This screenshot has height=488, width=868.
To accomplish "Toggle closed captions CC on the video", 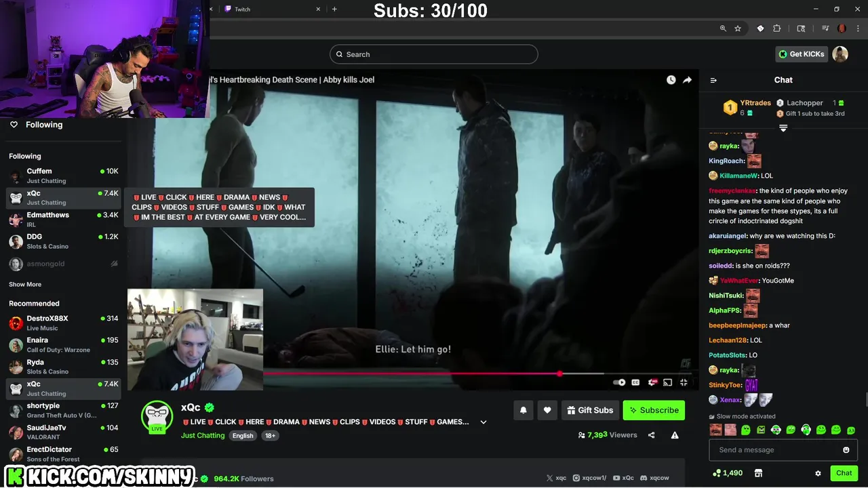I will tap(635, 382).
